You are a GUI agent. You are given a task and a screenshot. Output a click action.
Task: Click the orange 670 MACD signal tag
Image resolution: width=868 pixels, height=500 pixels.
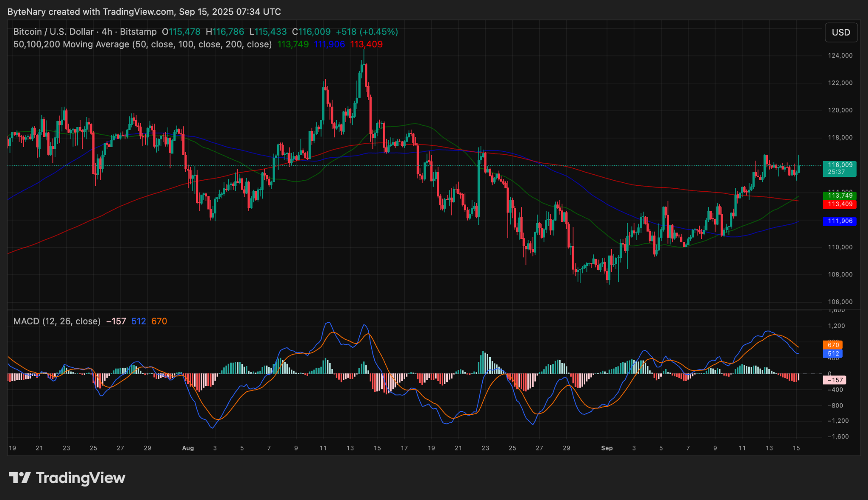(833, 345)
